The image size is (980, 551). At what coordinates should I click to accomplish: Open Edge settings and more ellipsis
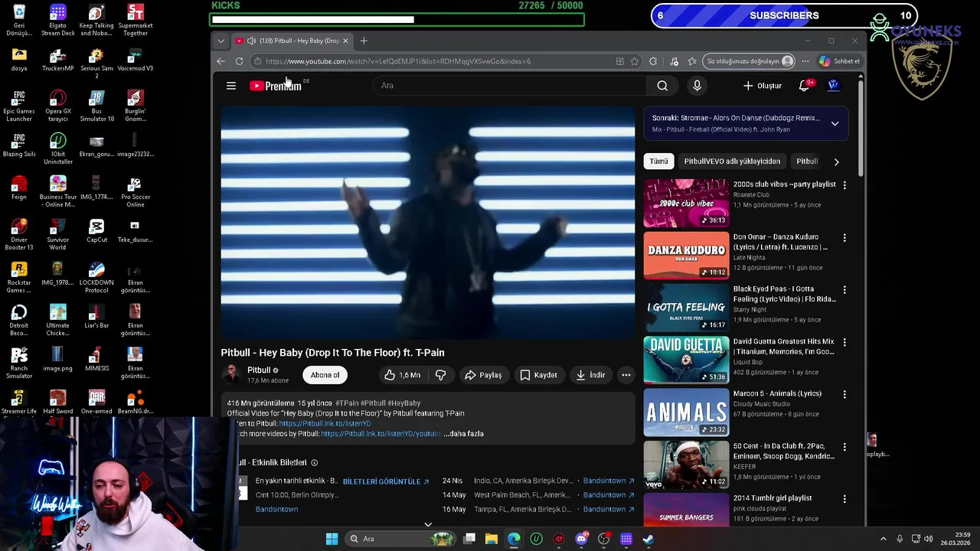805,61
